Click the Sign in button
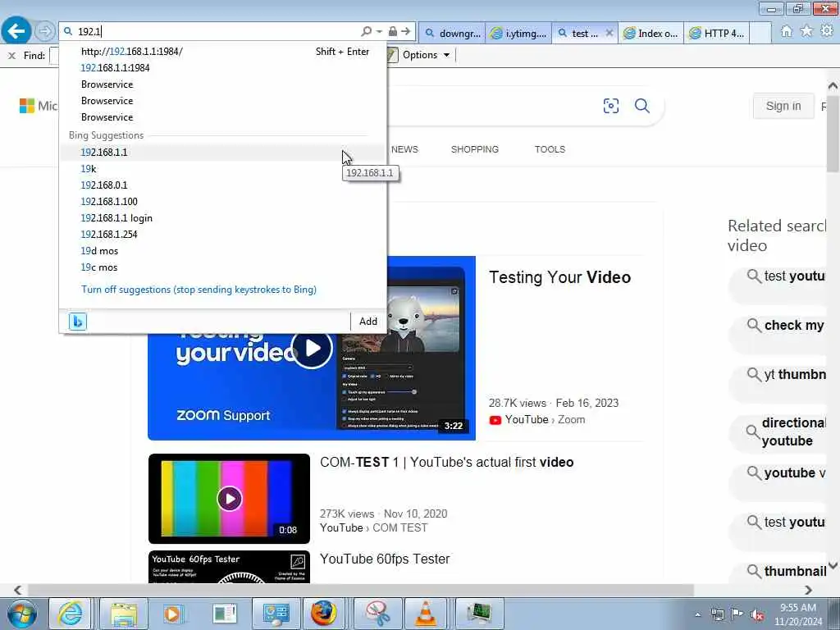Image resolution: width=840 pixels, height=630 pixels. pos(783,106)
